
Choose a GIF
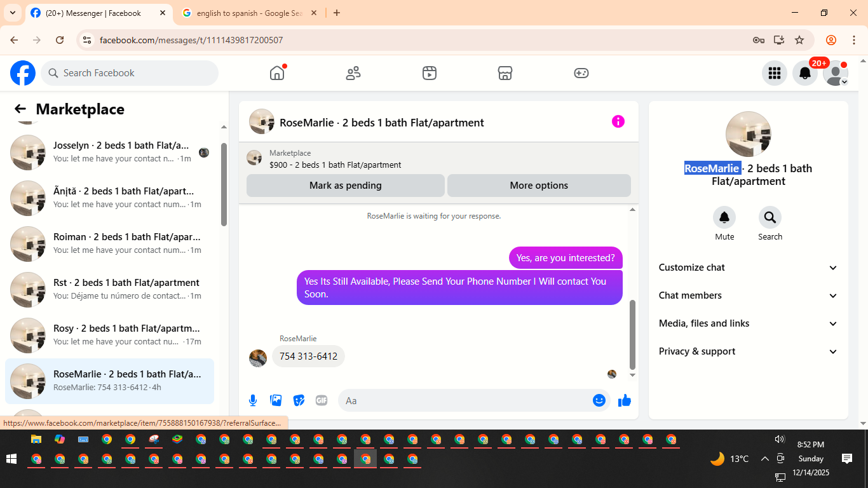pyautogui.click(x=322, y=400)
